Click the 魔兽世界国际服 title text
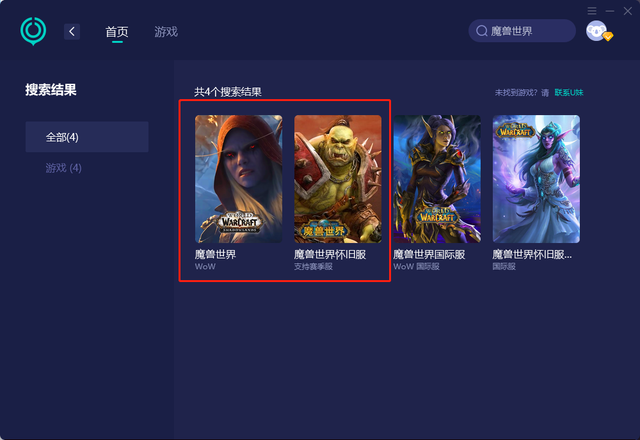This screenshot has height=440, width=640. (429, 255)
